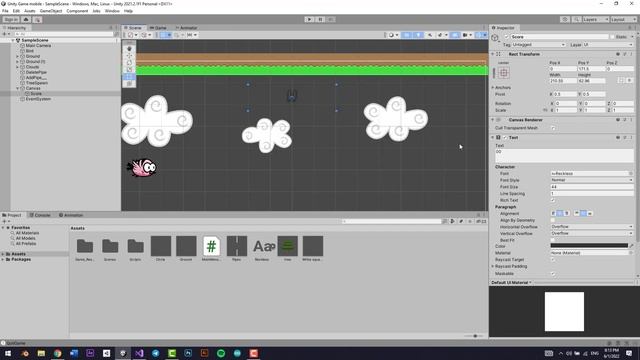Expand the Anchors section in Rect Transform
The image size is (640, 360).
[x=493, y=88]
